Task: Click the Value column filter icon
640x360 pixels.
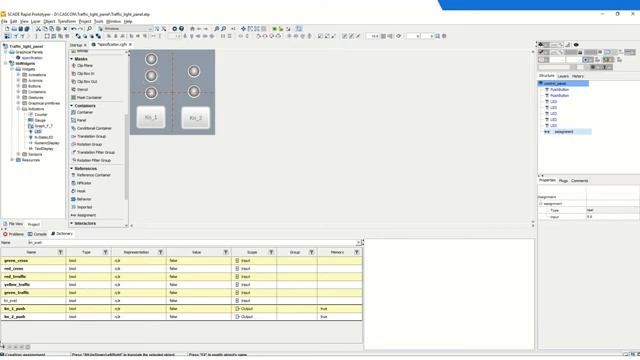Action: [x=225, y=252]
